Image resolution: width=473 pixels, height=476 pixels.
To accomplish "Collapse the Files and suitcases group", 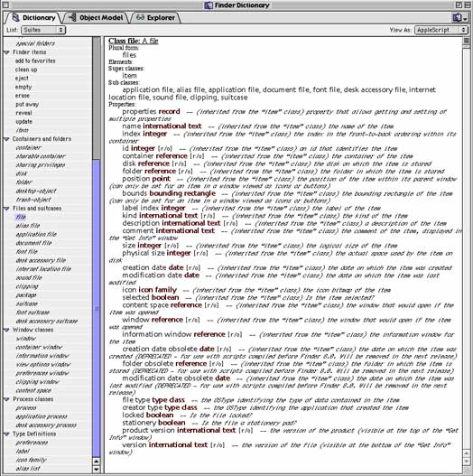I will point(6,209).
